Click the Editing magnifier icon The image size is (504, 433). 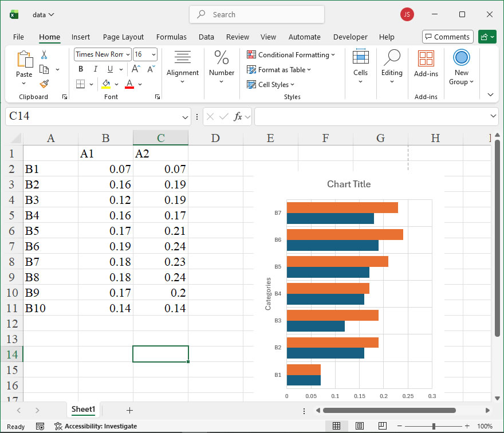[392, 59]
